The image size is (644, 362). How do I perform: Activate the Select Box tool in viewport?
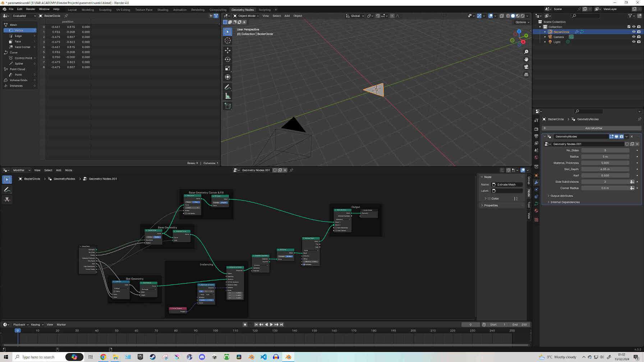coord(227,32)
